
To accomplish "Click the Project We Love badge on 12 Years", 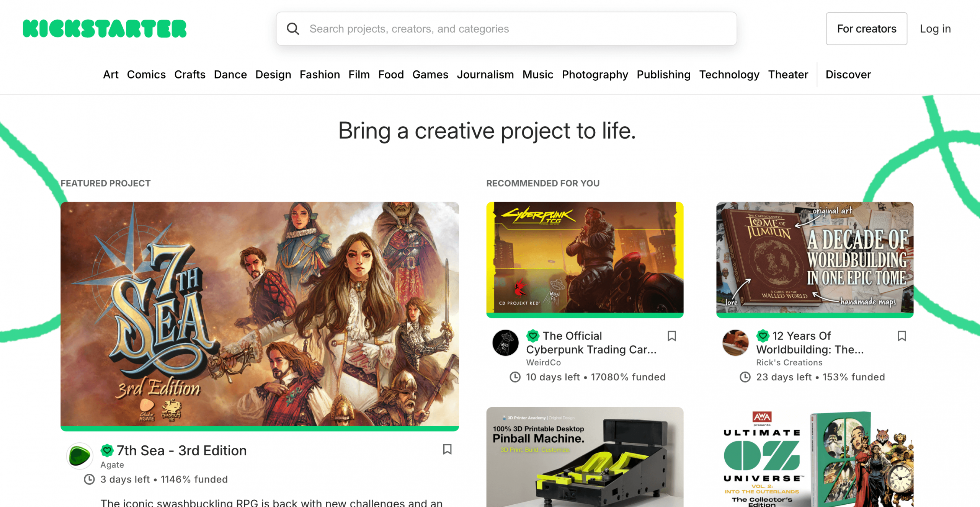I will [x=763, y=336].
